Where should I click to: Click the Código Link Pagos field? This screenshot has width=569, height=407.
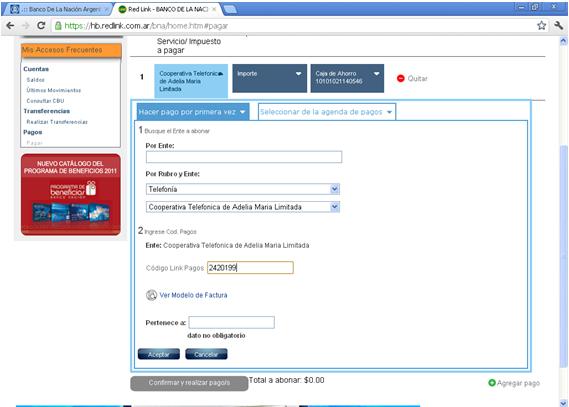[x=250, y=268]
